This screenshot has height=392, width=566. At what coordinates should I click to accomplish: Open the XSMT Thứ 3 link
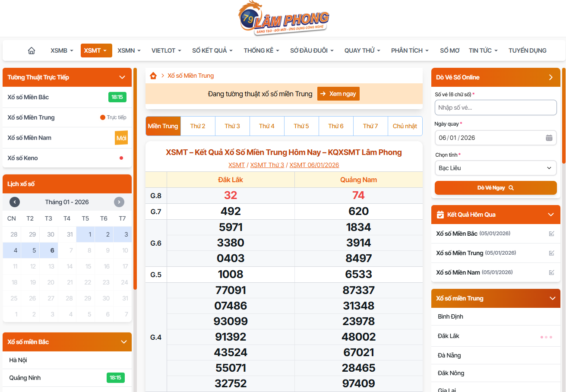pos(267,165)
